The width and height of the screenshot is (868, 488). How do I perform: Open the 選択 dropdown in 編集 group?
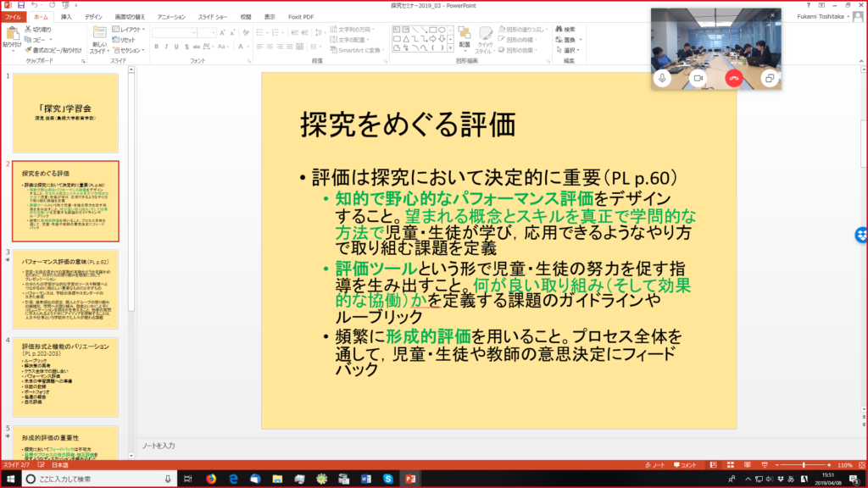(x=570, y=50)
